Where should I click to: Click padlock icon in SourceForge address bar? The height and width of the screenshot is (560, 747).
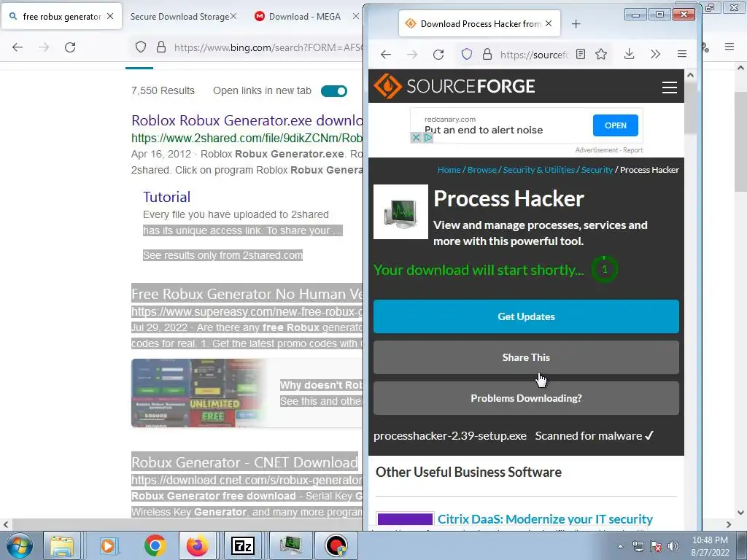487,54
